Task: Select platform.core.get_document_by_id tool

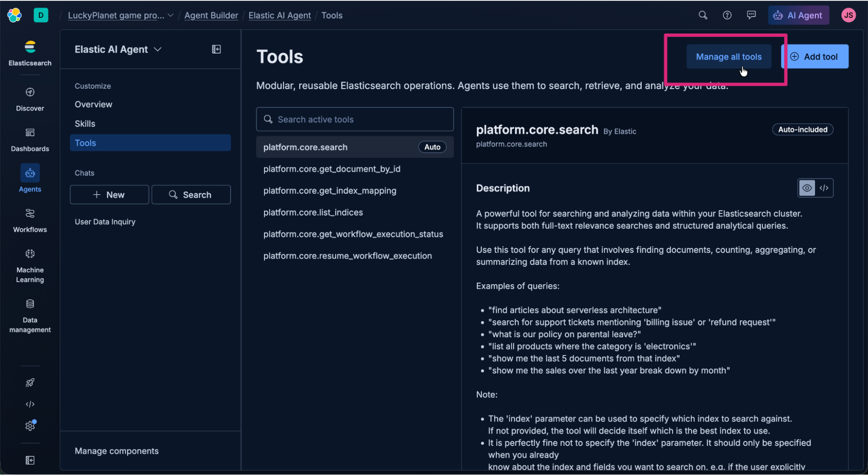Action: coord(355,169)
